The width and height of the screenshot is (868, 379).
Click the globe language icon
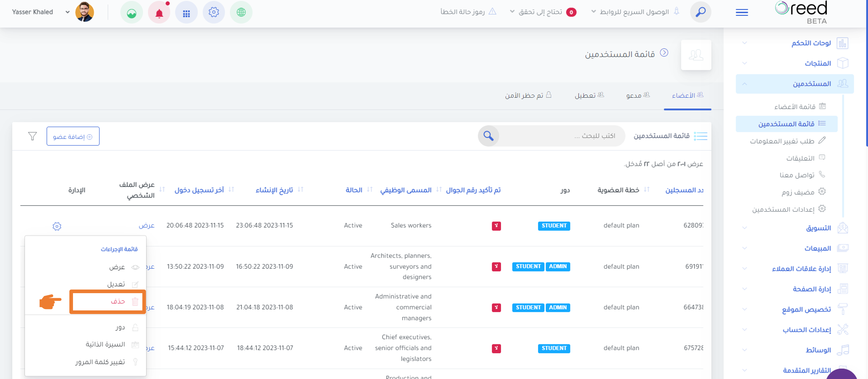point(241,12)
